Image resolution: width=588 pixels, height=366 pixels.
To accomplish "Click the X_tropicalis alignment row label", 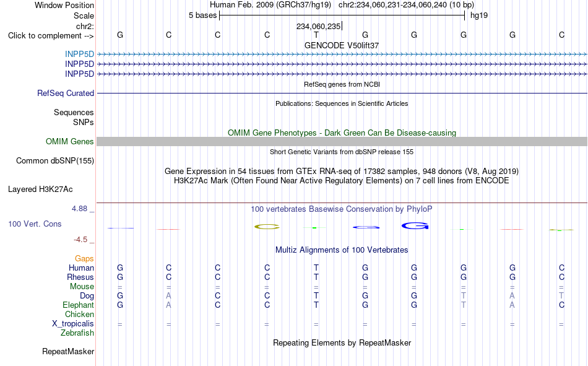I will 73,324.
